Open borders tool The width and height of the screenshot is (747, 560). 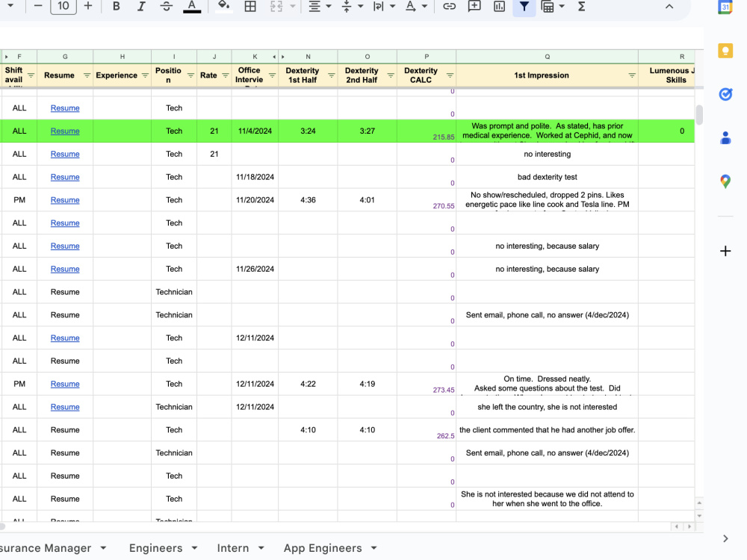[x=250, y=6]
